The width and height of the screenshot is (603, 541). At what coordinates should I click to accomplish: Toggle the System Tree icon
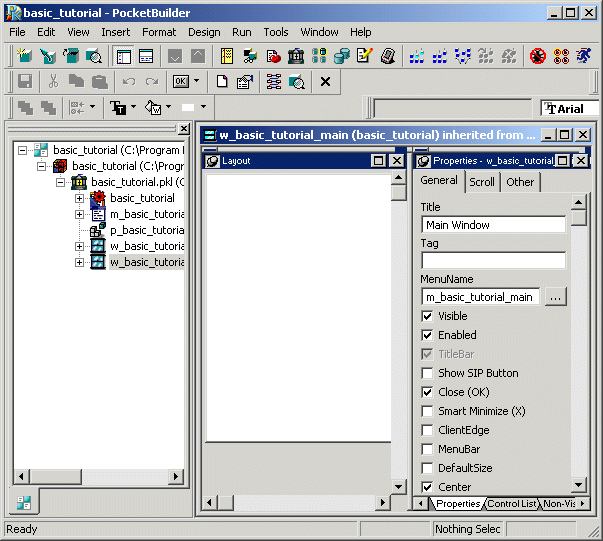[123, 56]
